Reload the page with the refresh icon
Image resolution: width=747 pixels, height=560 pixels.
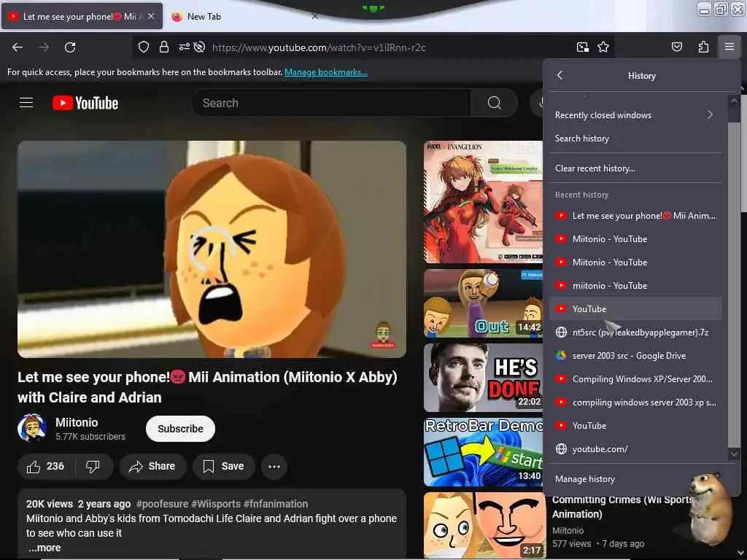point(70,47)
